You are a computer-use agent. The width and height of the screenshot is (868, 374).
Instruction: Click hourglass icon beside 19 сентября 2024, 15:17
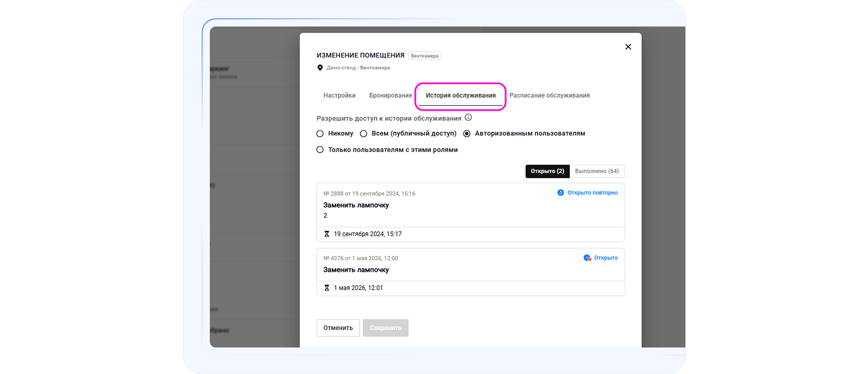tap(327, 234)
